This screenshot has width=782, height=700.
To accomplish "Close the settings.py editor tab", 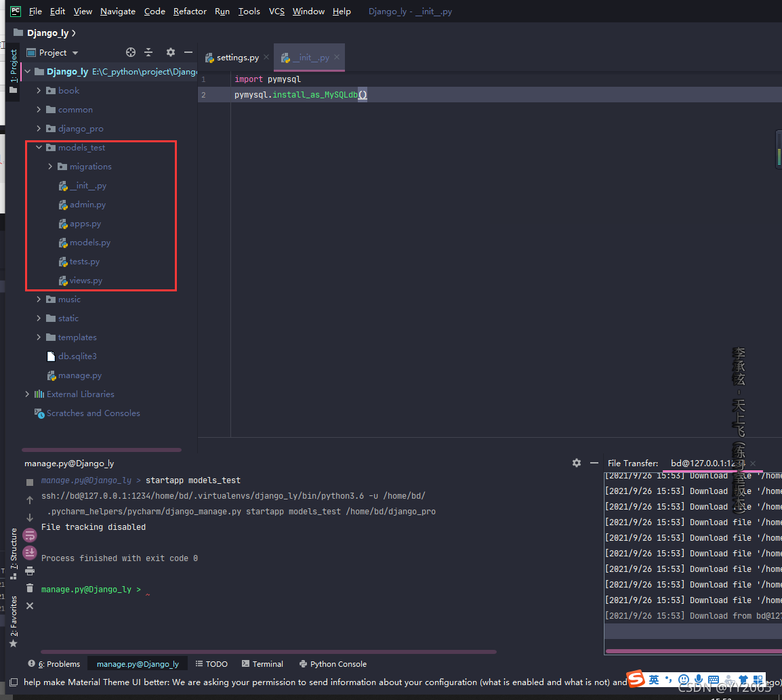I will click(266, 58).
